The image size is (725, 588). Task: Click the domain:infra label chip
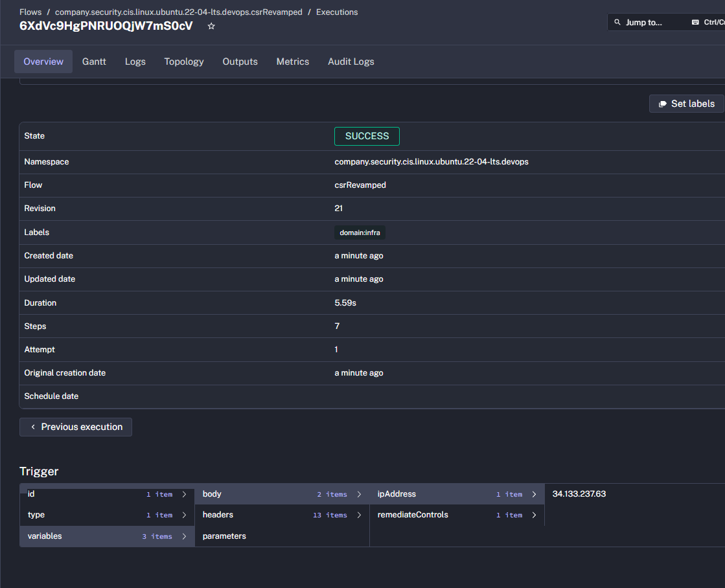coord(360,232)
